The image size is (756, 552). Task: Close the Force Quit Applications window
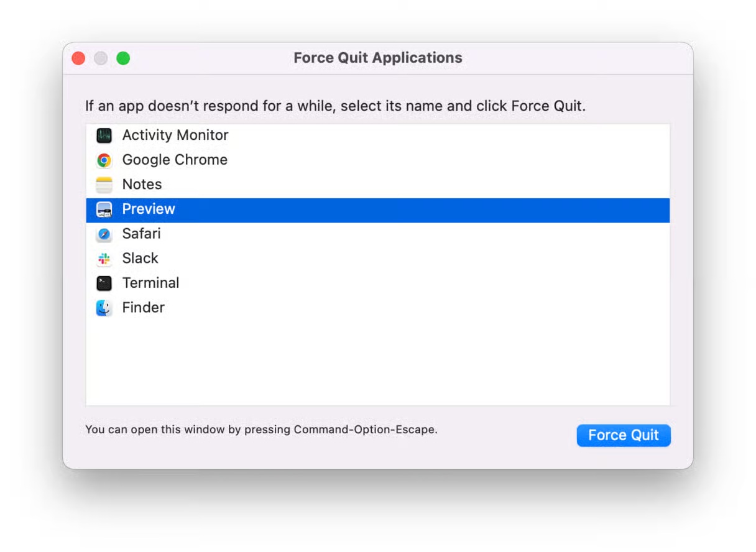pyautogui.click(x=78, y=58)
